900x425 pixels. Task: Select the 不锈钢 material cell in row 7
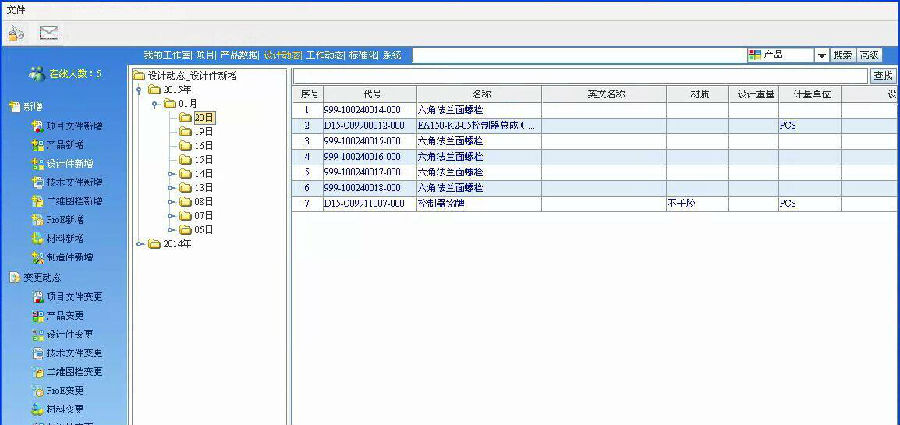698,203
